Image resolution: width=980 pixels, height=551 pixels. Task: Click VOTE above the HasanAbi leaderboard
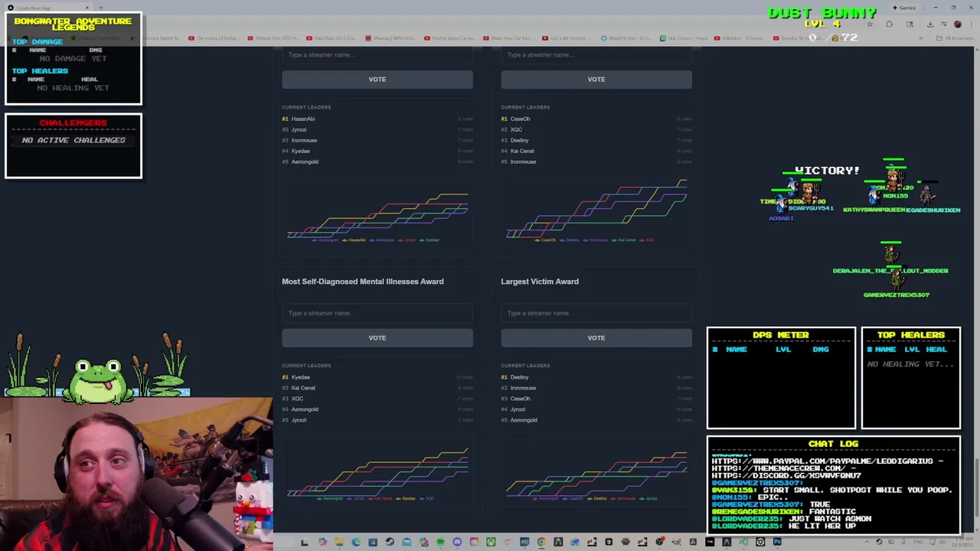point(377,80)
